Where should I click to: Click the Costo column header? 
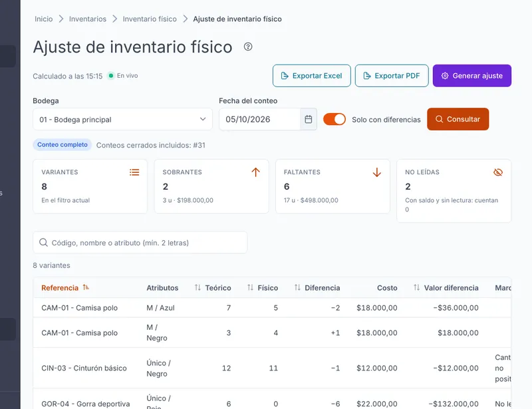(387, 288)
